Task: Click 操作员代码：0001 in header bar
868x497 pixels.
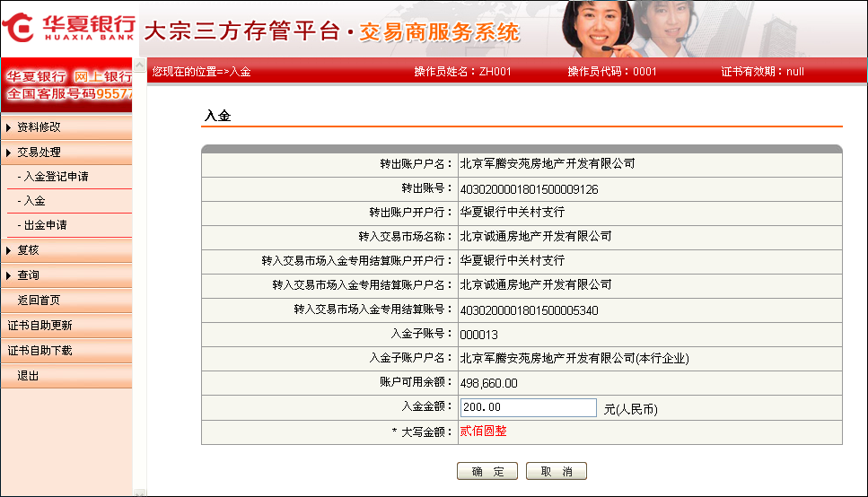Action: pyautogui.click(x=611, y=72)
